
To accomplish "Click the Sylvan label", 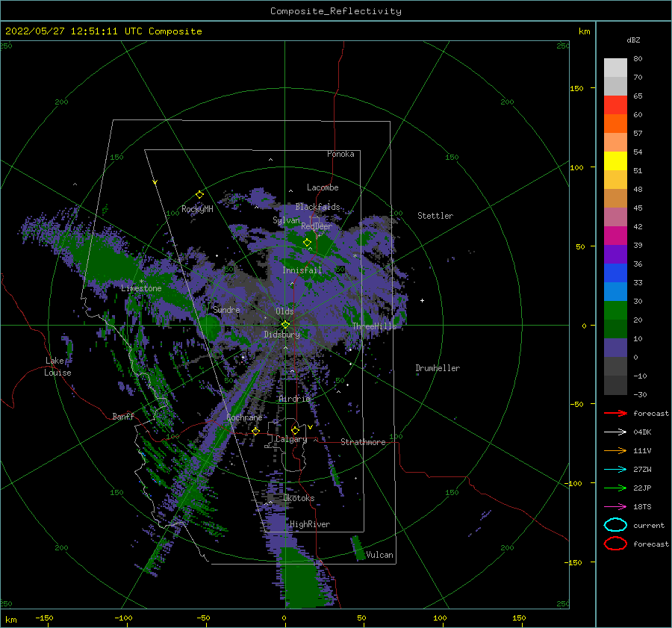I will point(286,220).
